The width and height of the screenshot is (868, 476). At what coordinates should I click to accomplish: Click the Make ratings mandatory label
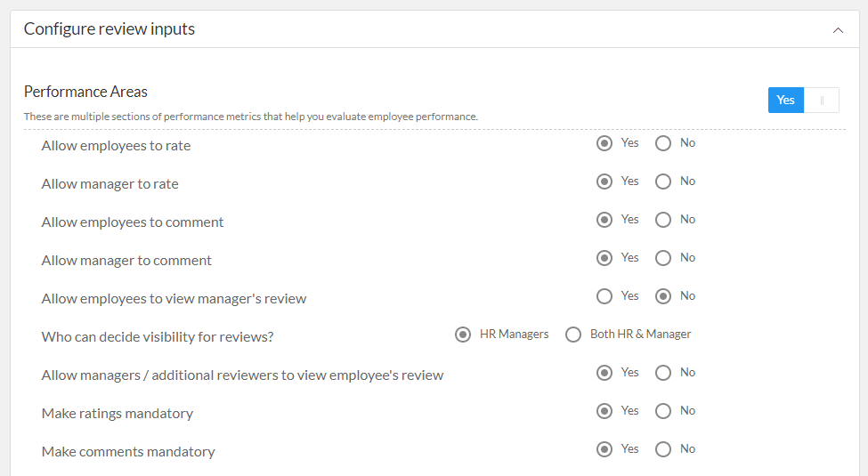(x=118, y=414)
